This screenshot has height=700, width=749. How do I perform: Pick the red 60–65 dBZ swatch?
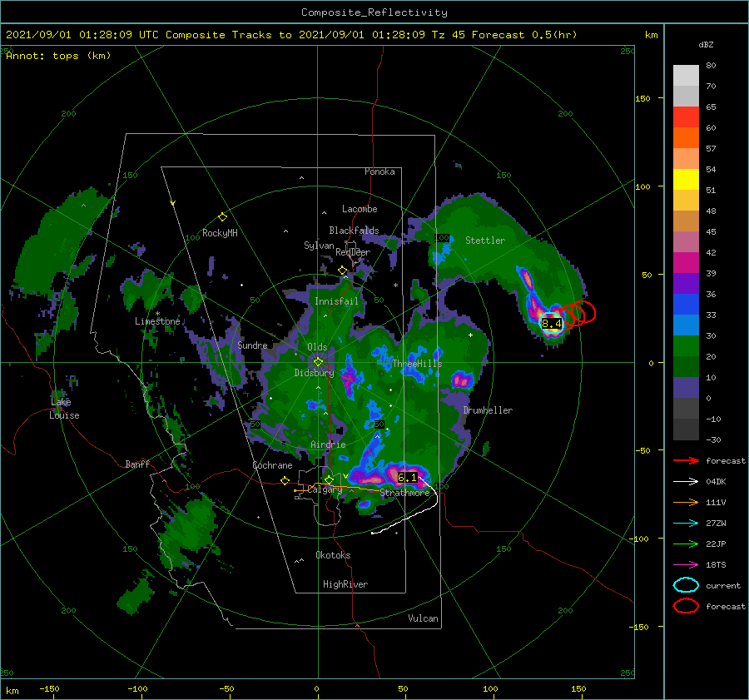coord(686,117)
